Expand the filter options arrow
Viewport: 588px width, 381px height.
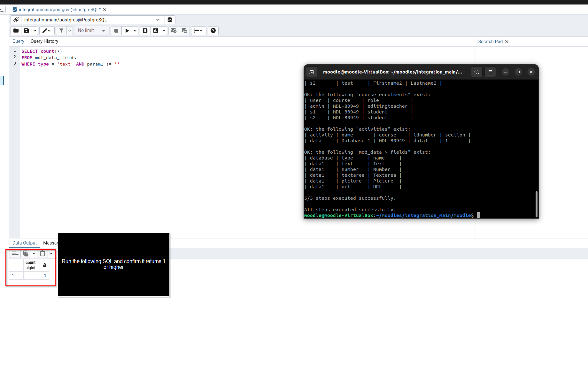click(x=69, y=31)
